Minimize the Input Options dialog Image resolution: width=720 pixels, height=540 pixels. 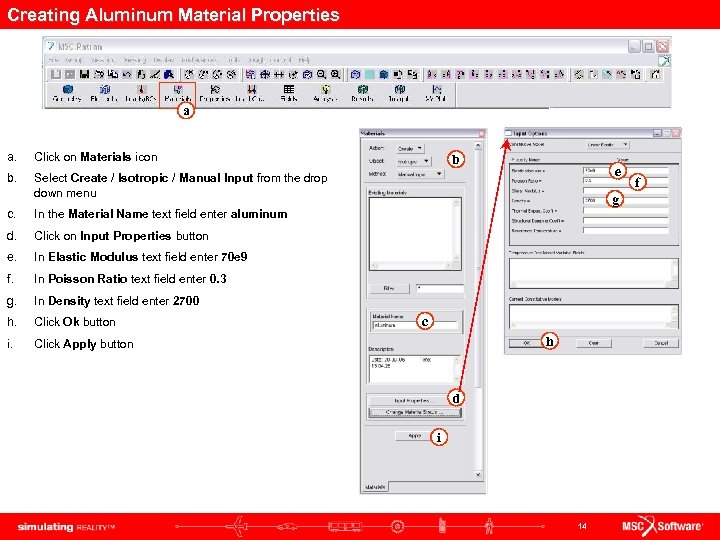(x=657, y=133)
